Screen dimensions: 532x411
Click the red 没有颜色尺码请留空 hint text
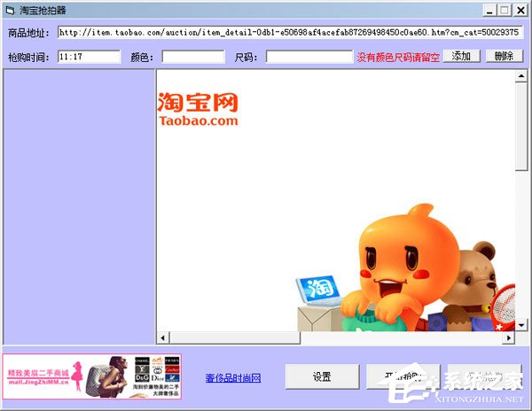[x=397, y=57]
